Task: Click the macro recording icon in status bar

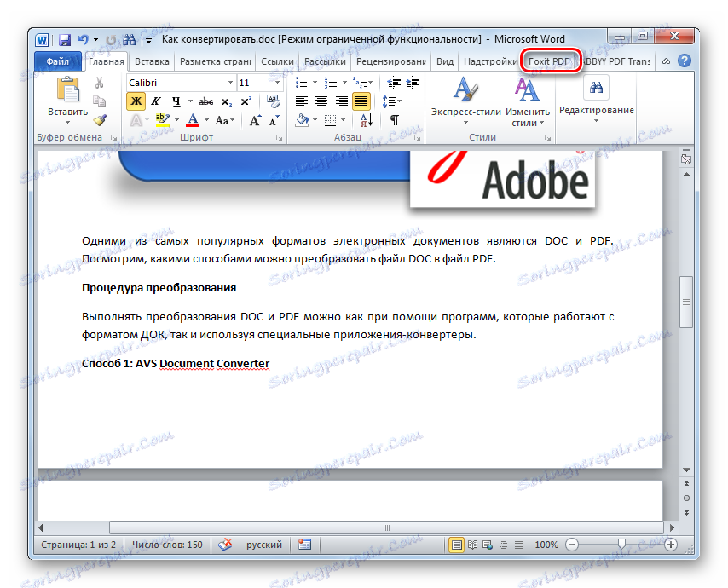Action: pyautogui.click(x=304, y=545)
